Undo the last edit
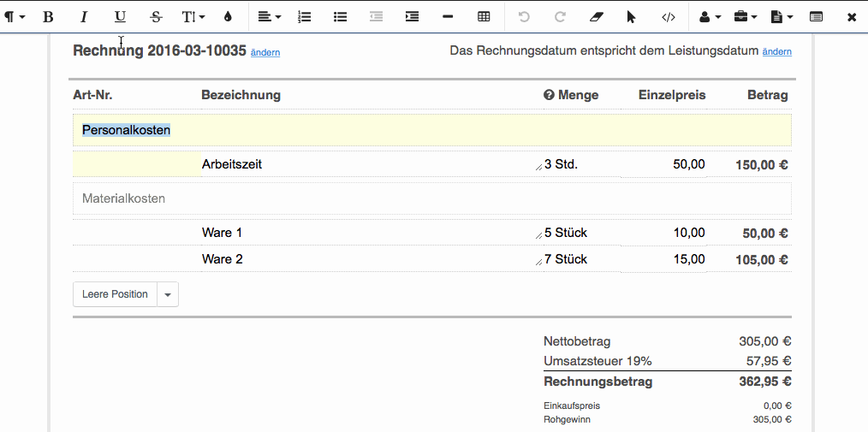Viewport: 868px width, 432px height. pyautogui.click(x=524, y=17)
